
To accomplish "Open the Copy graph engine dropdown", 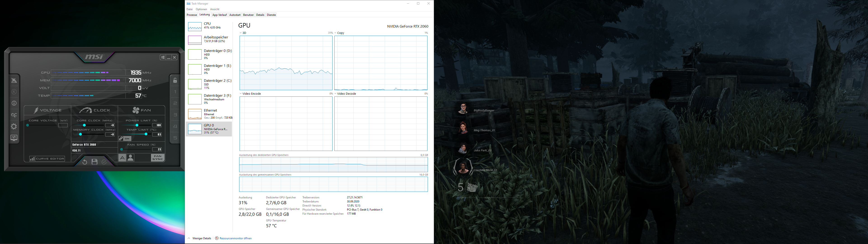I will coord(335,33).
